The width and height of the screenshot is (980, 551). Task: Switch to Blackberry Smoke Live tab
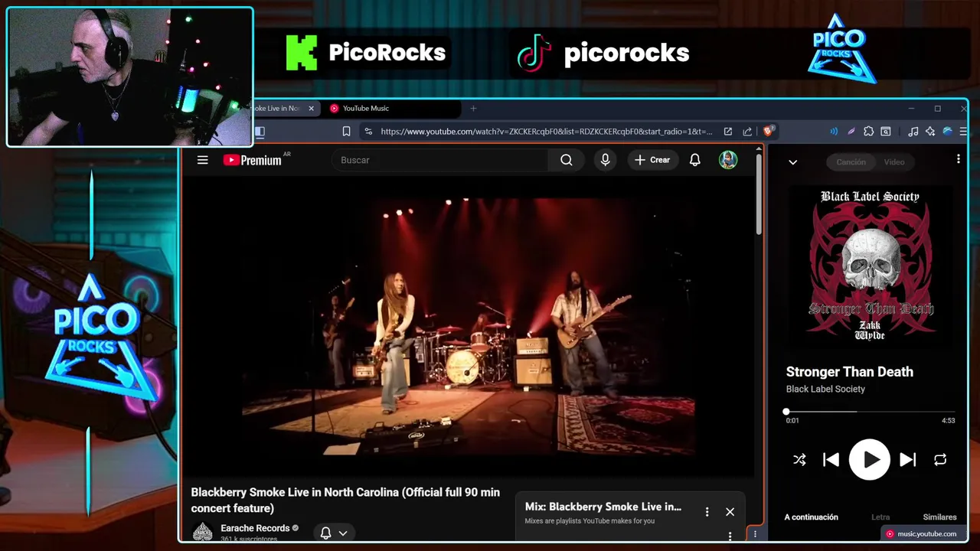[x=277, y=109]
